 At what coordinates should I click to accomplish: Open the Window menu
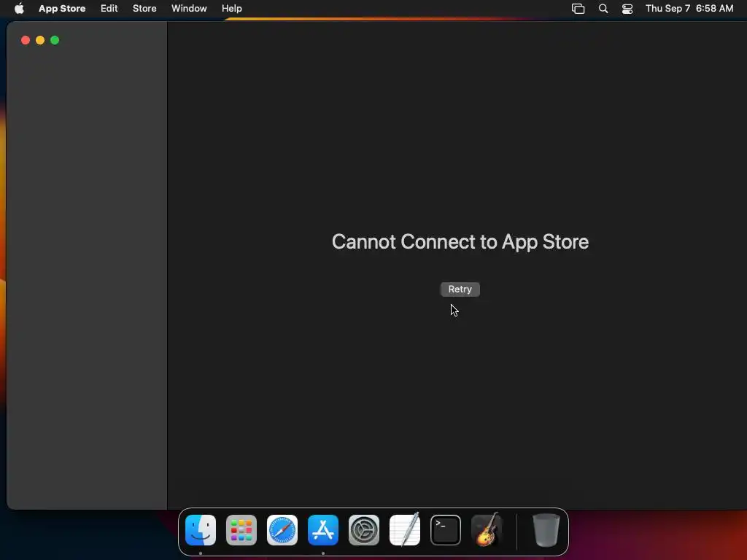[x=189, y=9]
